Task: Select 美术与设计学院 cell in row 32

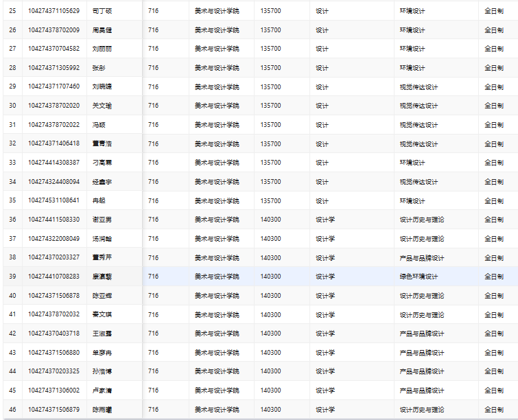Action: coord(217,143)
